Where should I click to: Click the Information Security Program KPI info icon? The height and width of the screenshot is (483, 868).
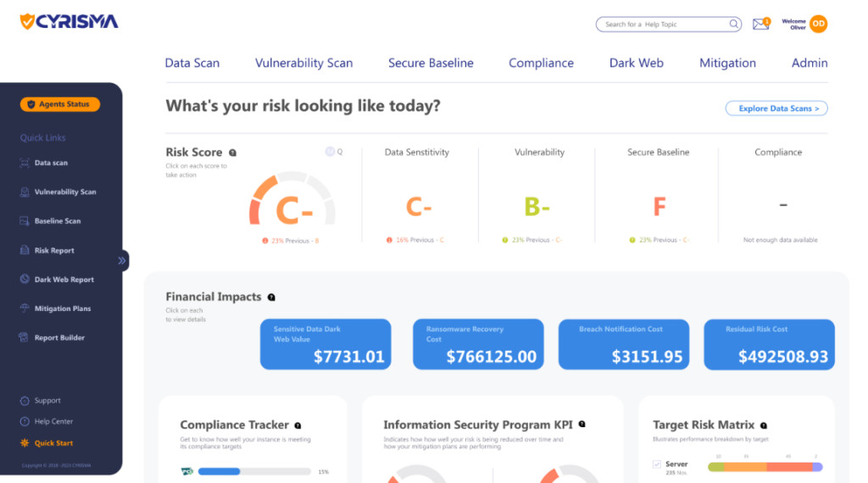(581, 425)
